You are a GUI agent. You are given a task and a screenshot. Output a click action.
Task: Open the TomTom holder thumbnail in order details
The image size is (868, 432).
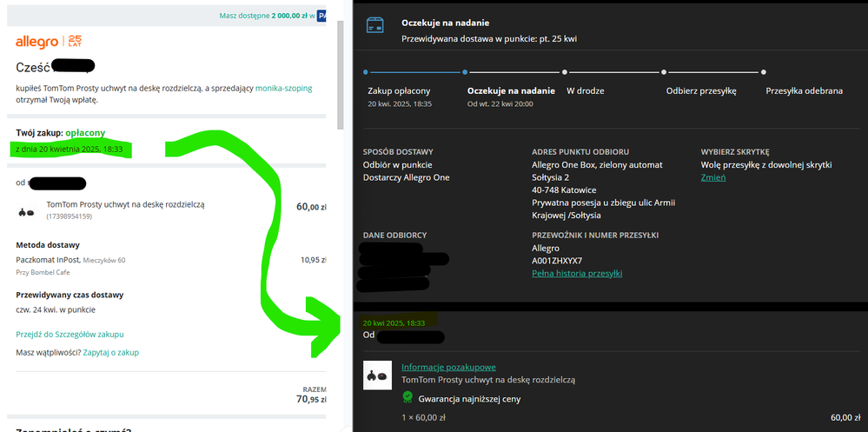coord(376,375)
